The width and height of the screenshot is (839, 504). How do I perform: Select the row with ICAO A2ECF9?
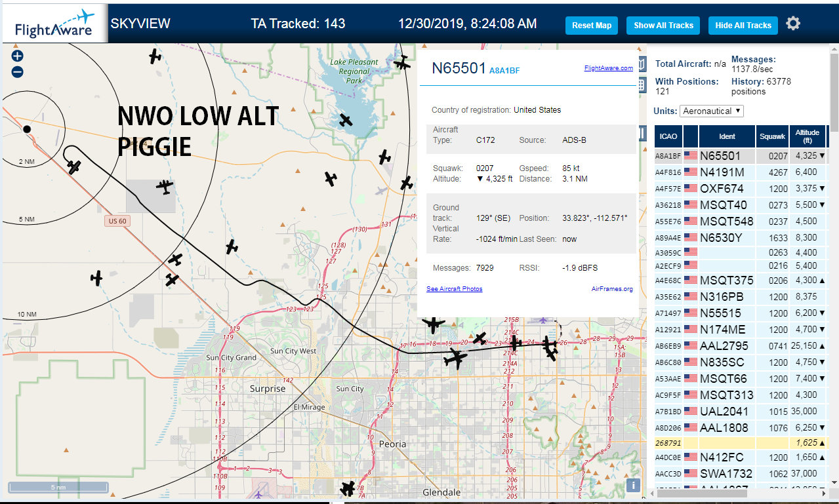click(741, 265)
